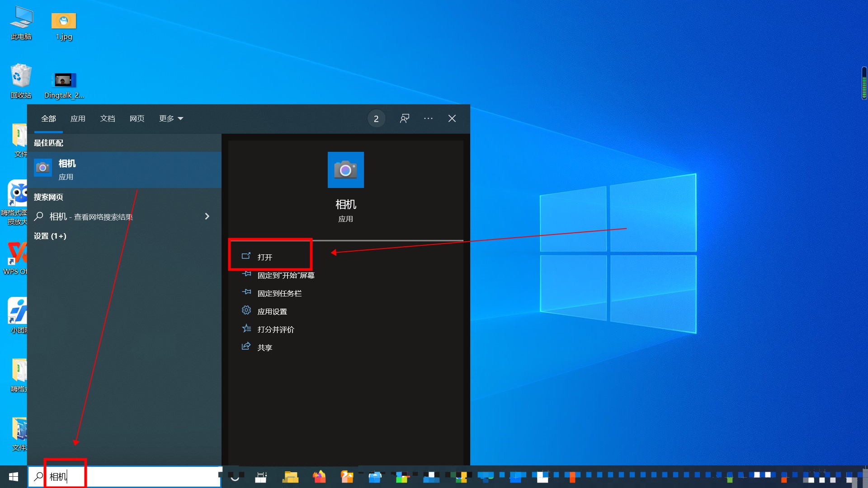Image resolution: width=868 pixels, height=488 pixels.
Task: Click the feedback person icon in search header
Action: tap(405, 118)
